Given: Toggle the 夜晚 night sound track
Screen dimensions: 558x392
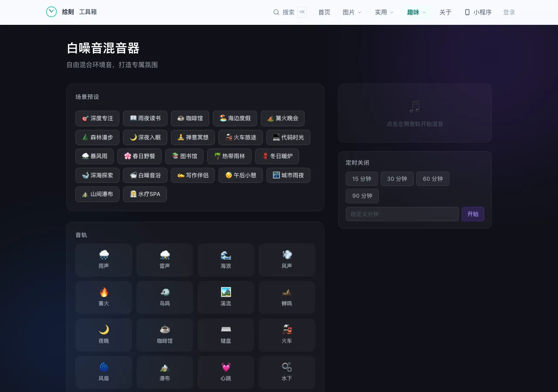Looking at the screenshot, I should click(x=104, y=335).
